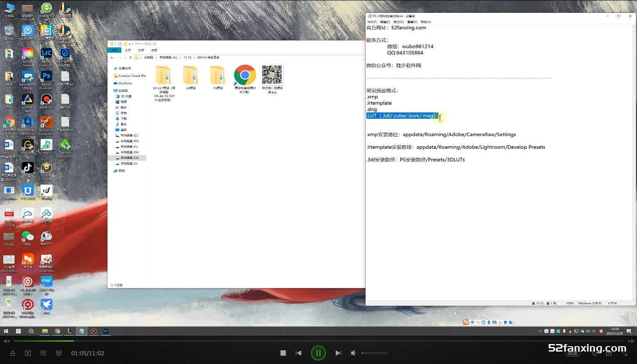Viewport: 637px width, 364px height.
Task: Open the Luminar Neo desktop shortcut
Action: click(27, 103)
